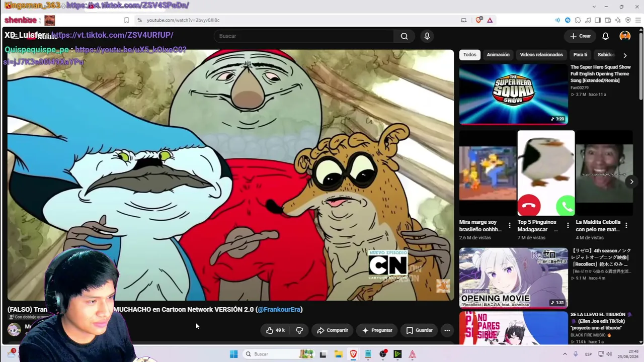Open The Super Hero Squad Show thumbnail
This screenshot has height=362, width=644.
click(x=513, y=94)
